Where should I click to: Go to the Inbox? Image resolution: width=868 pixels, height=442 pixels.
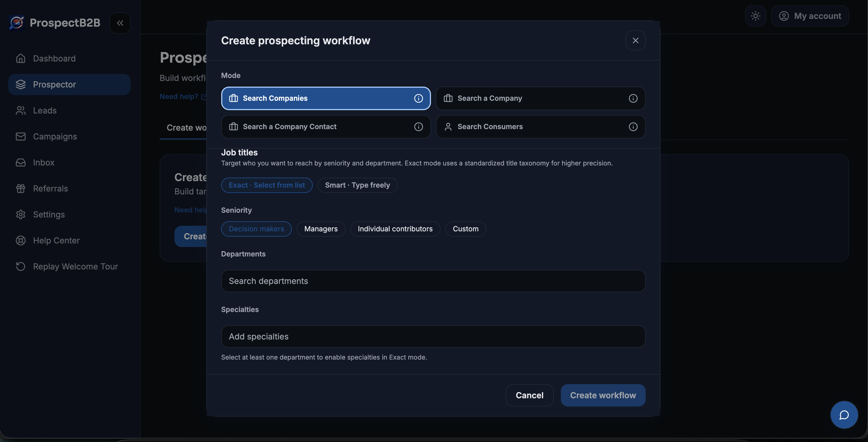[x=44, y=162]
